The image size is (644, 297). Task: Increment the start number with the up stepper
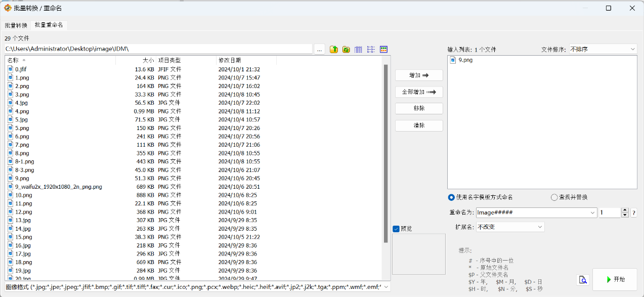coord(625,209)
